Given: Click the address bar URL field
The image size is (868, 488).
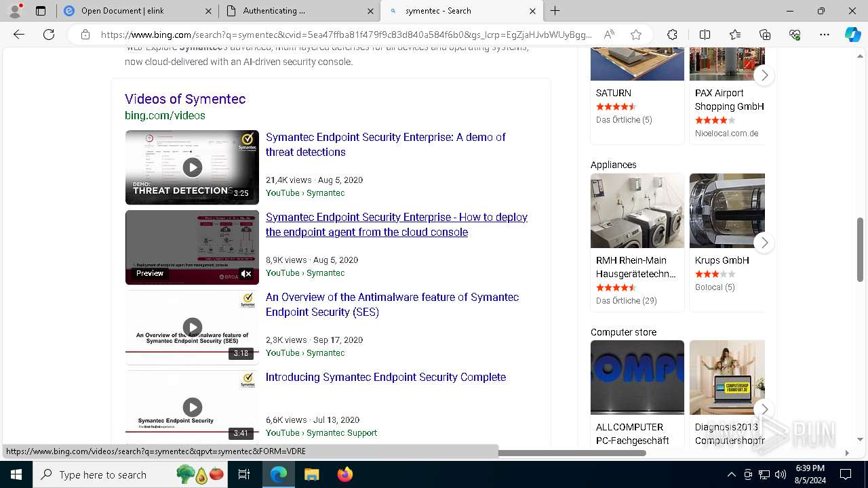Looking at the screenshot, I should pyautogui.click(x=346, y=35).
